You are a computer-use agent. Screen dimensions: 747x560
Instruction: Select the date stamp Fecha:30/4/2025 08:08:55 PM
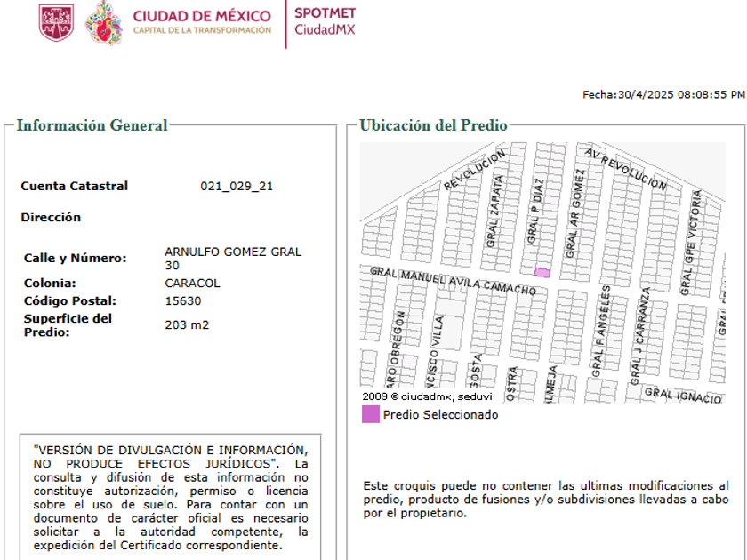click(x=663, y=95)
